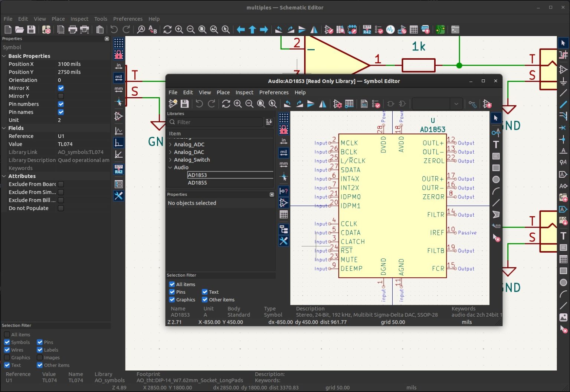Click the filter display options button beside the library filter

click(x=269, y=122)
